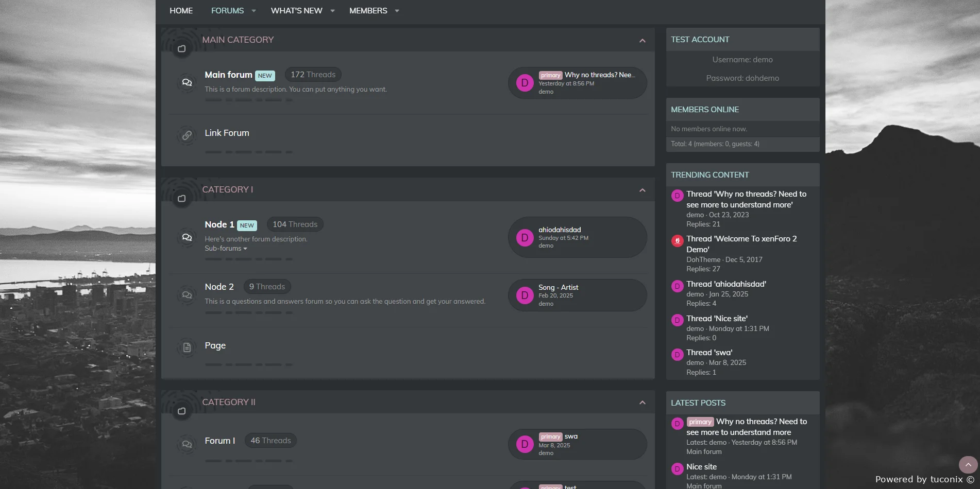Click the Category II folder icon
Image resolution: width=980 pixels, height=489 pixels.
pyautogui.click(x=181, y=411)
